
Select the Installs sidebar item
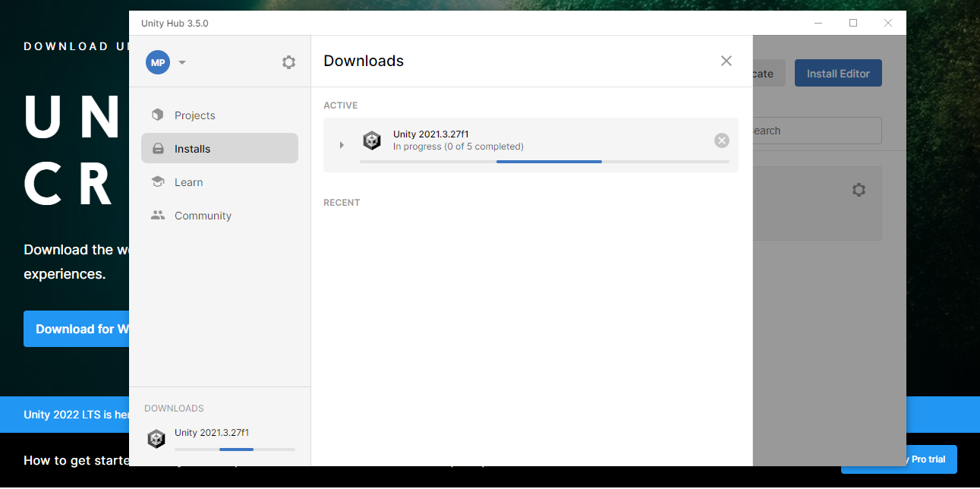tap(219, 148)
